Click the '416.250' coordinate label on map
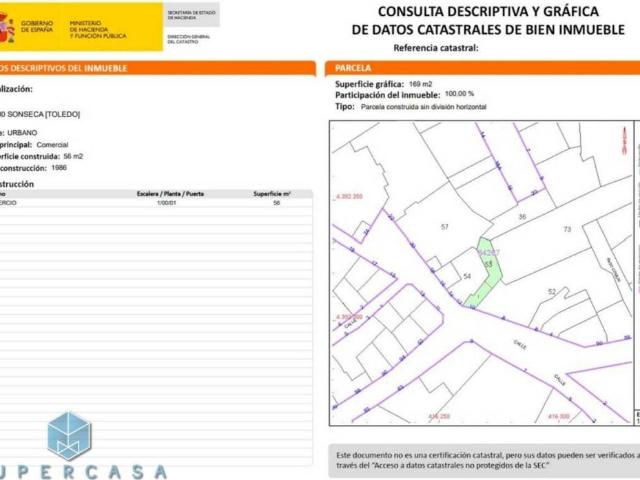This screenshot has width=640, height=480. 439,416
